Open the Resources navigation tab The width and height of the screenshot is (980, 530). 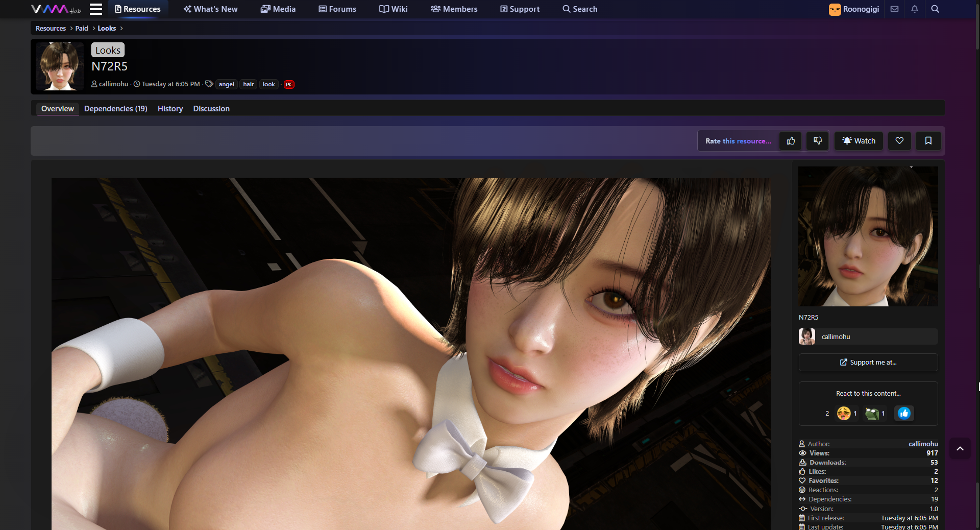tap(138, 9)
